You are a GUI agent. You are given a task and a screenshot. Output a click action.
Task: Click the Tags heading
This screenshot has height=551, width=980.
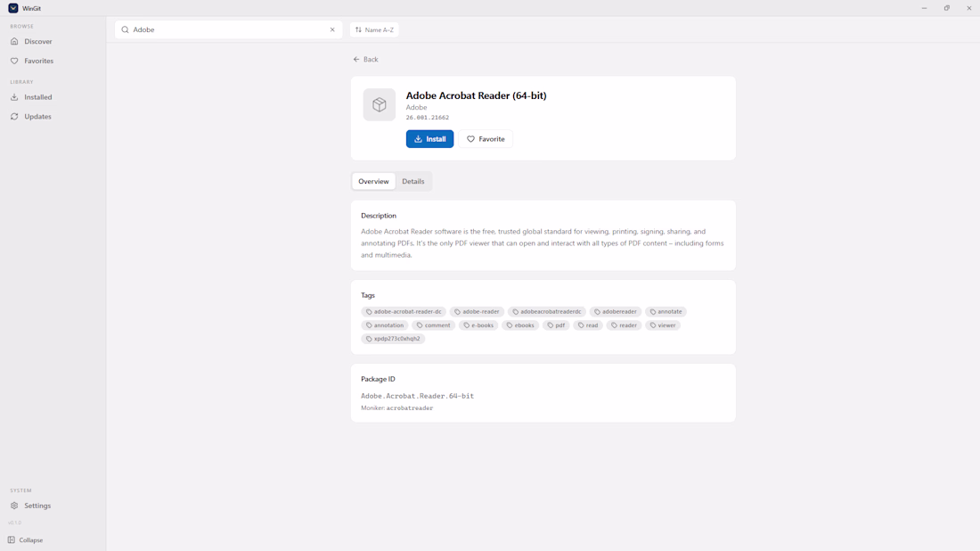point(368,295)
